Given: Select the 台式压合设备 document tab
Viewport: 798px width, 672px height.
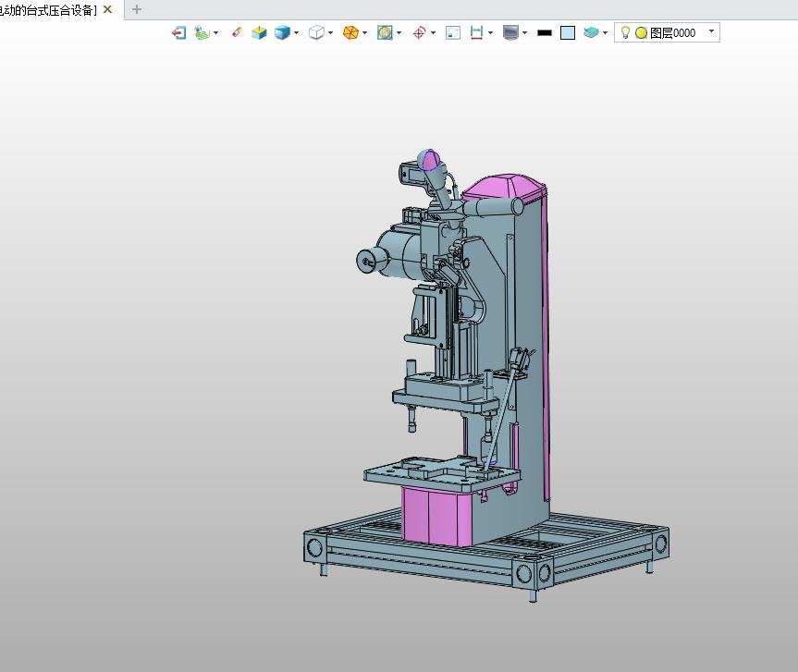Looking at the screenshot, I should pyautogui.click(x=48, y=9).
